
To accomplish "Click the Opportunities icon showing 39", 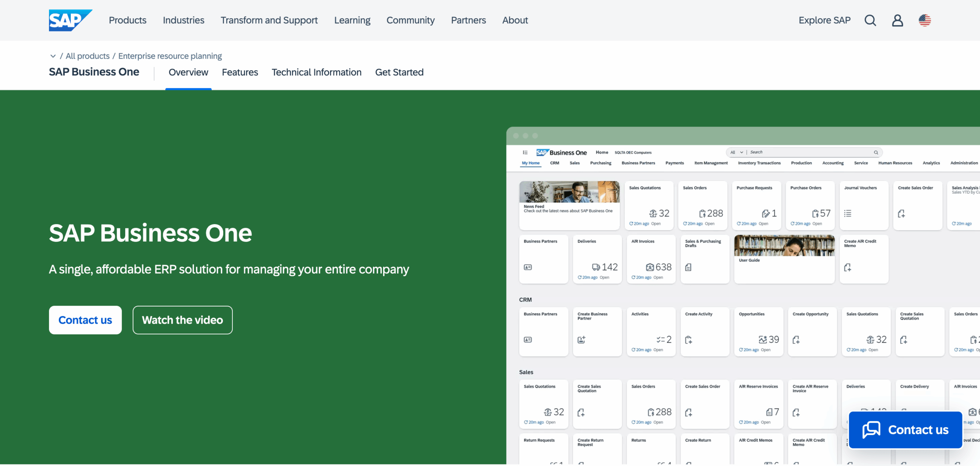I will 763,340.
